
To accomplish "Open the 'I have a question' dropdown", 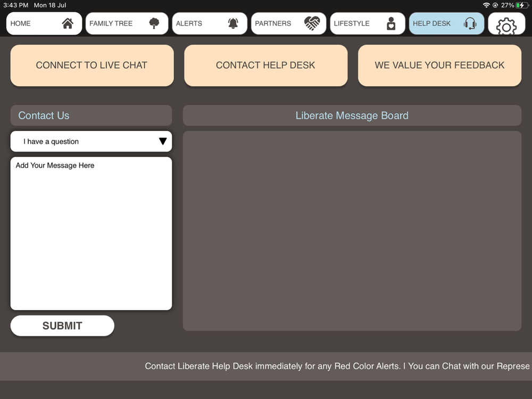I will [x=91, y=142].
